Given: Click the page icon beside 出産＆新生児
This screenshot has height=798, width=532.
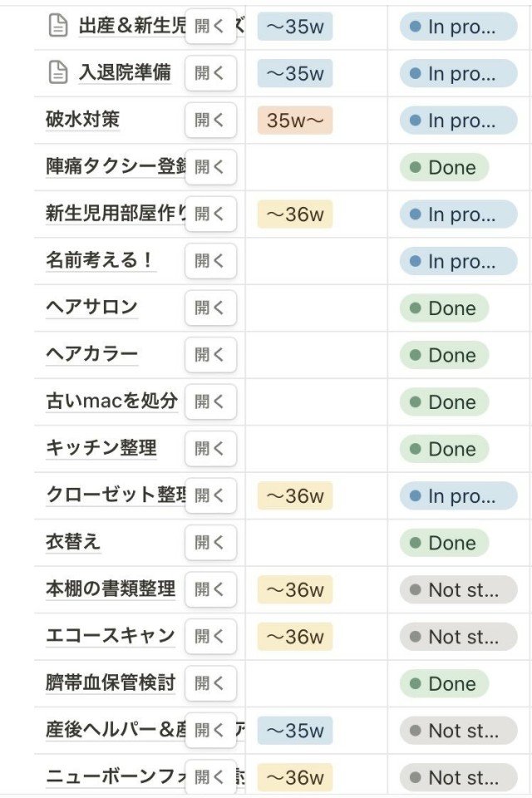Looking at the screenshot, I should (x=57, y=27).
